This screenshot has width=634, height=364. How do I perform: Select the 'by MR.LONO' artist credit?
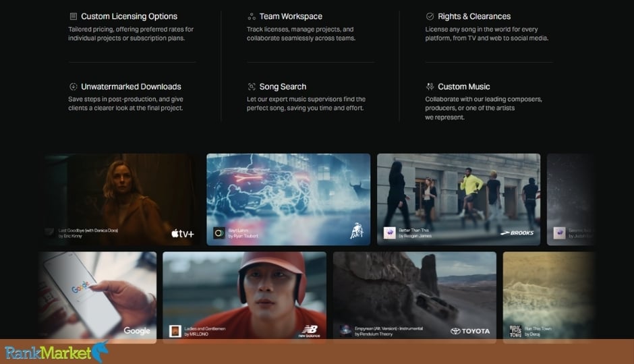point(196,334)
